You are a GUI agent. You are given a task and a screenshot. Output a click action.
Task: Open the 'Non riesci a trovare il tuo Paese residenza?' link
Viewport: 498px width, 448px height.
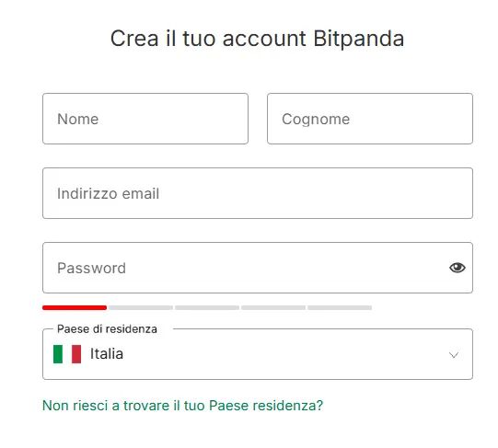(x=182, y=406)
